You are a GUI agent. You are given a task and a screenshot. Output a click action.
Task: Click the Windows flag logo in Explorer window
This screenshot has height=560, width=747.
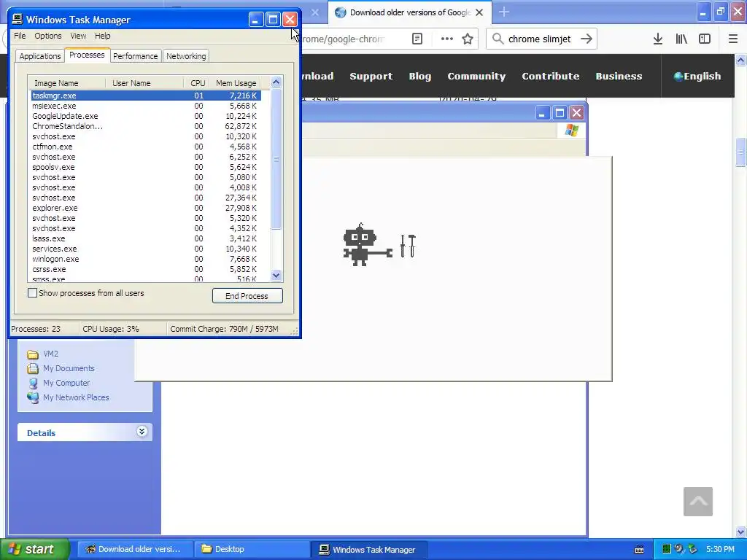[572, 130]
